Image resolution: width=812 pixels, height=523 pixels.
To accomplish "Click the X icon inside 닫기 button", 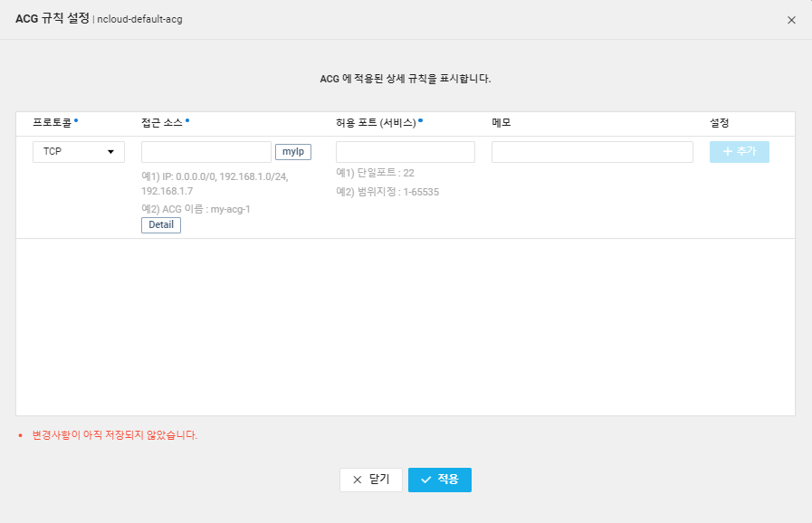I will (x=357, y=480).
